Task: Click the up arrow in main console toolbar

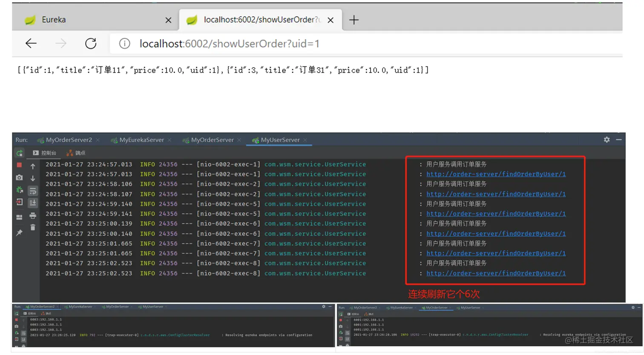Action: coord(33,166)
